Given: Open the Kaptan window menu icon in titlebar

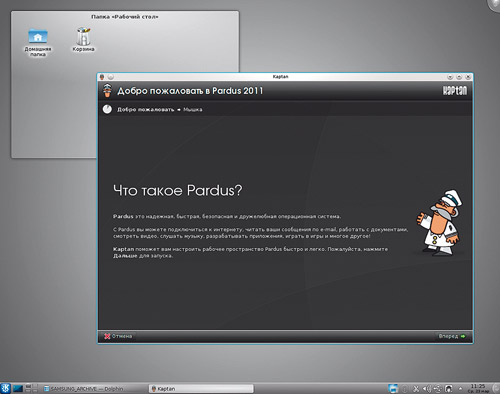Looking at the screenshot, I should (x=102, y=77).
